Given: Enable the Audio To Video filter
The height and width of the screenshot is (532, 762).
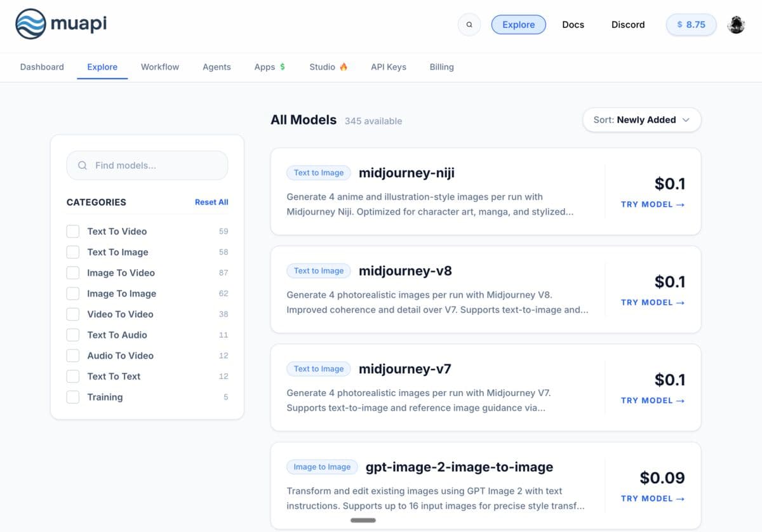Looking at the screenshot, I should point(73,356).
